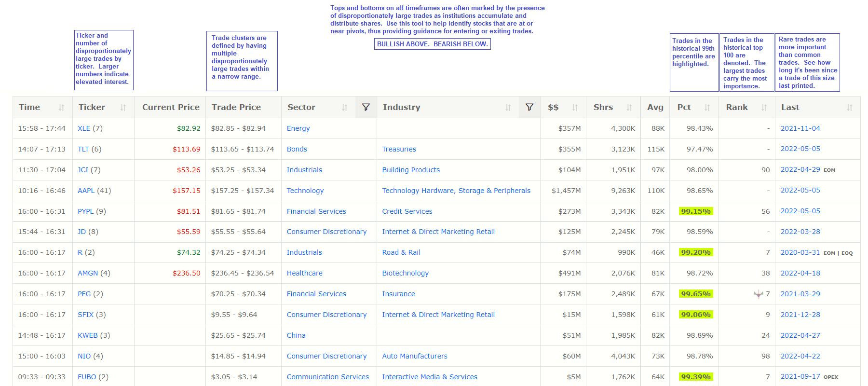
Task: Open Interactive Media & Services link
Action: (x=430, y=377)
